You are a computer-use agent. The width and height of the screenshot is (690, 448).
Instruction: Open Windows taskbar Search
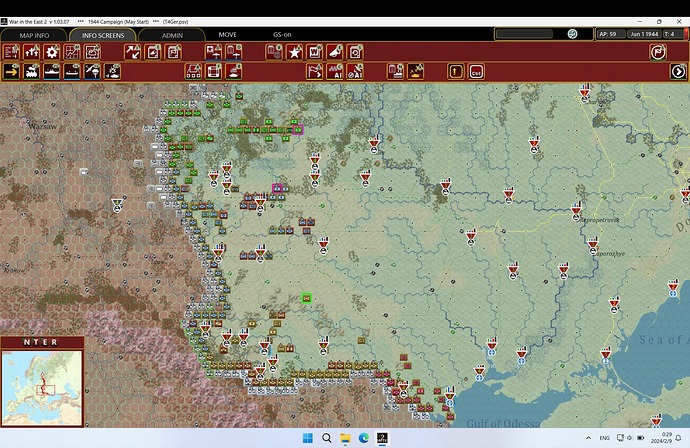327,438
